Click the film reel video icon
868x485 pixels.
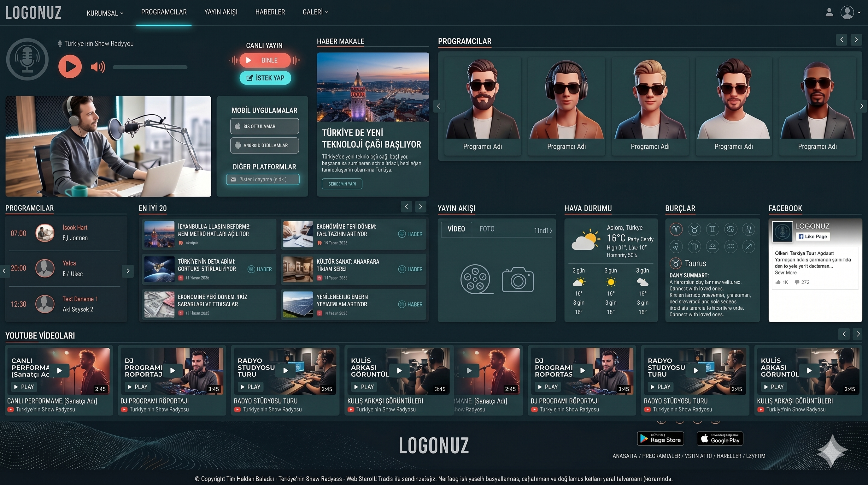pyautogui.click(x=475, y=279)
